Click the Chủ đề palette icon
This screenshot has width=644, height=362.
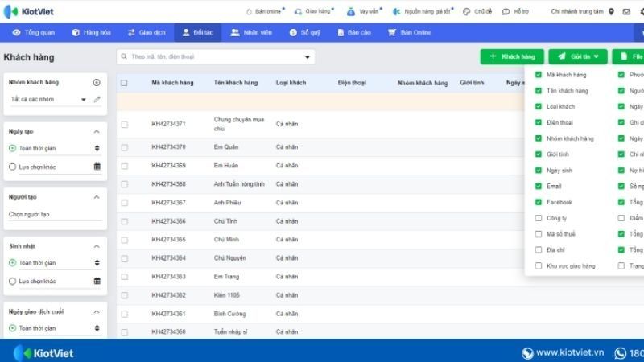pos(466,12)
